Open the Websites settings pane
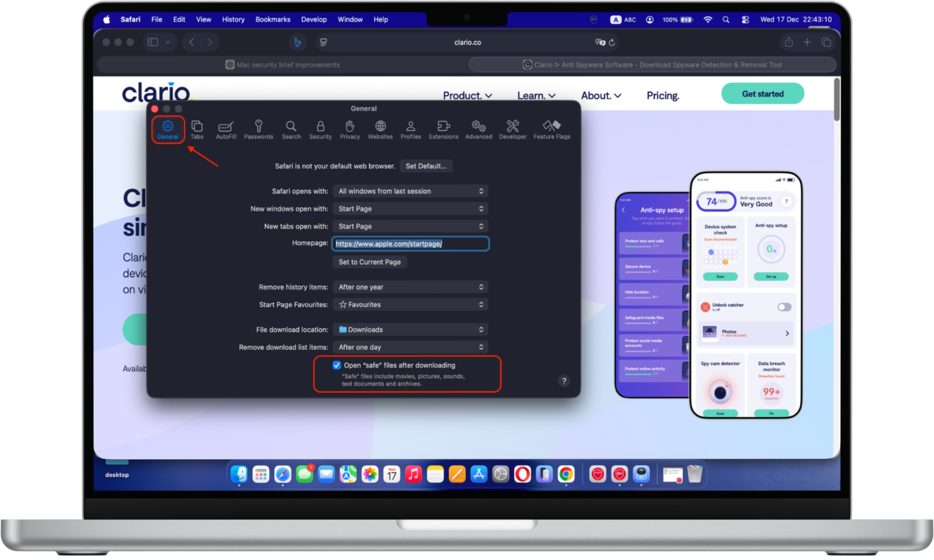934x560 pixels. point(380,130)
